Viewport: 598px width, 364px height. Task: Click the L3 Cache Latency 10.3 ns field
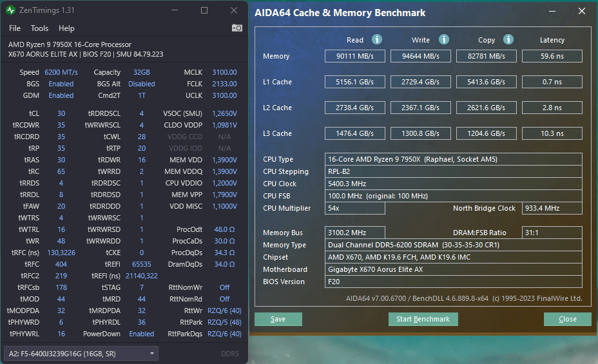point(552,133)
